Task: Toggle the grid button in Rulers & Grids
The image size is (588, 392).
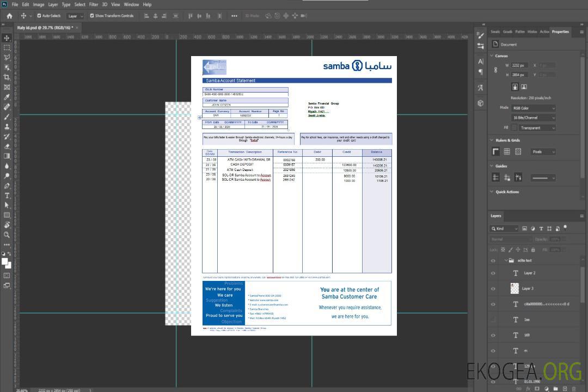Action: [507, 151]
